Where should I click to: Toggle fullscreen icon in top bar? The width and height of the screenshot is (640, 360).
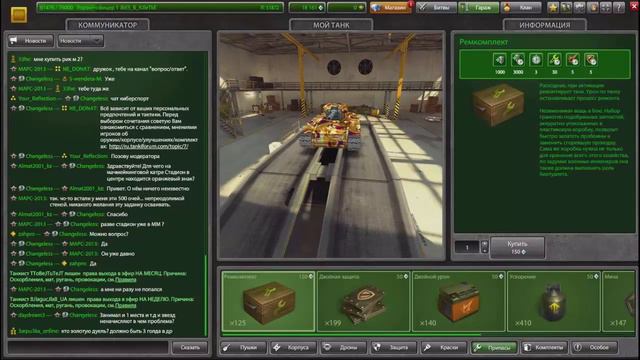606,7
